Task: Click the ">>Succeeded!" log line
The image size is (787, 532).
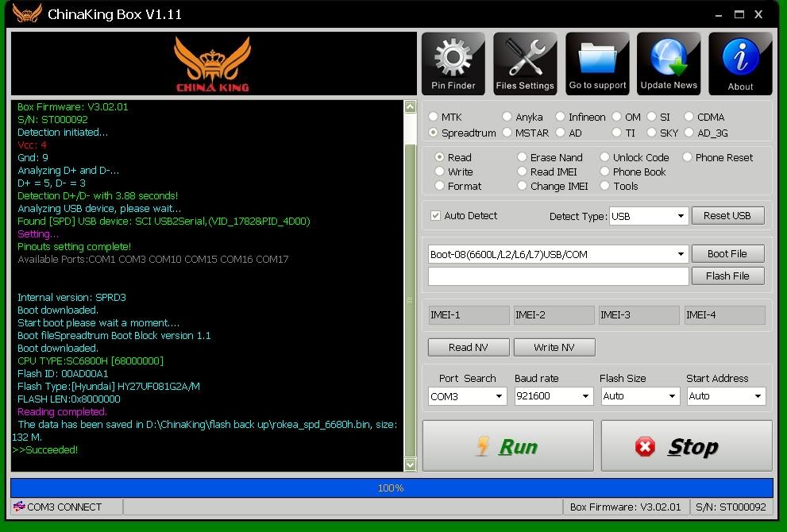Action: coord(44,449)
